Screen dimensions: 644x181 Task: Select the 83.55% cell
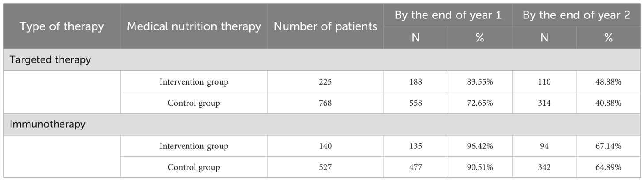480,81
